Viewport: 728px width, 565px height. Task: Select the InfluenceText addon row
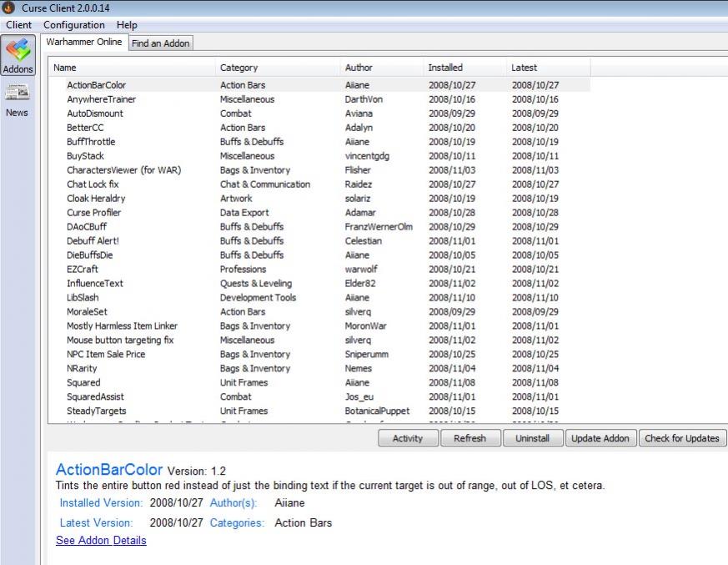(x=319, y=284)
